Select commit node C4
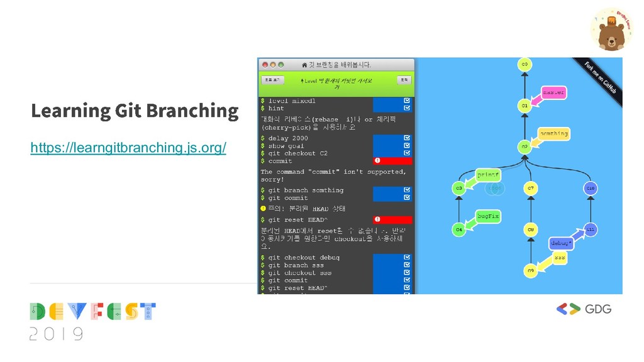This screenshot has height=362, width=644. [x=458, y=229]
